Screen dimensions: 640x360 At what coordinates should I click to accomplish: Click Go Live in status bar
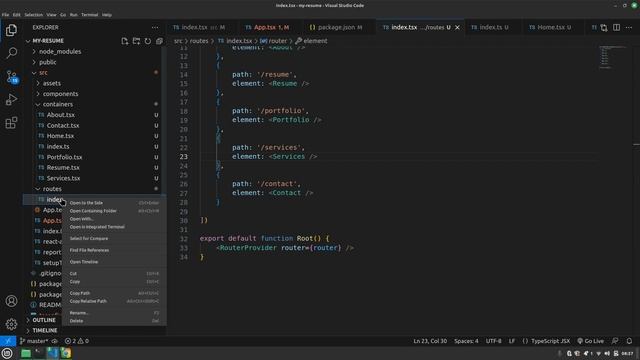point(591,341)
